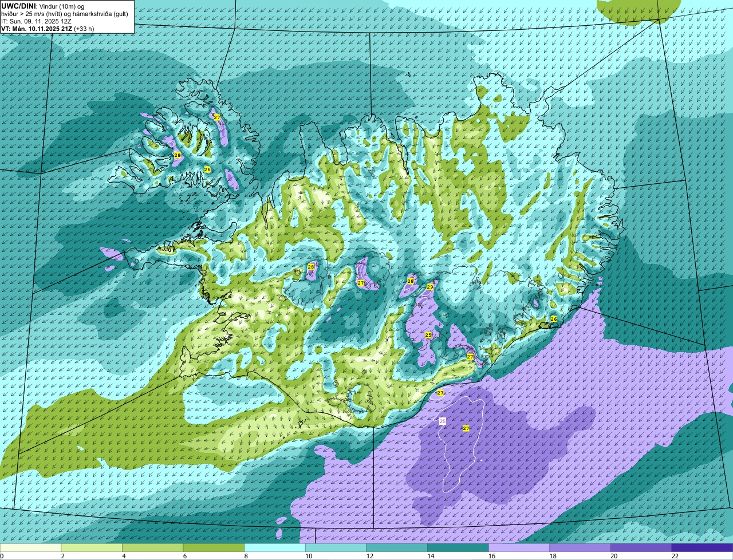Click the yellow '25' gust label inland
The width and height of the screenshot is (733, 560).
[428, 335]
